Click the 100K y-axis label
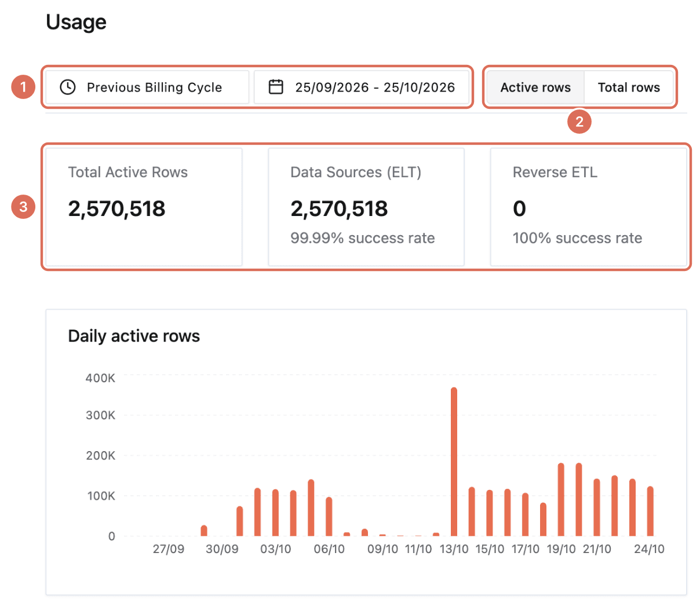The height and width of the screenshot is (604, 700). tap(100, 496)
